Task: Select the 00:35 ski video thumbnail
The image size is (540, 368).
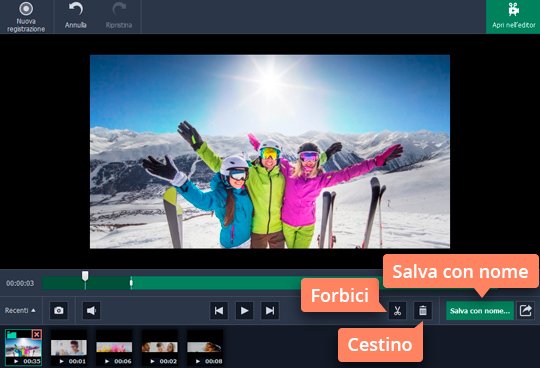Action: point(23,347)
